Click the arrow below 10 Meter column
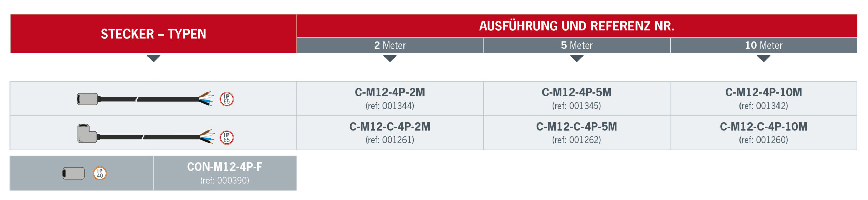The height and width of the screenshot is (200, 868). pos(764,59)
